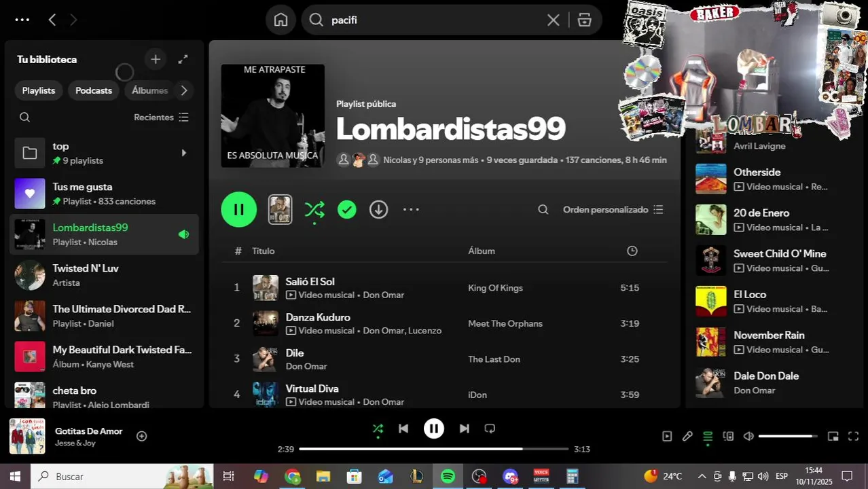Viewport: 868px width, 489px height.
Task: Seek on the song progress bar
Action: 434,449
